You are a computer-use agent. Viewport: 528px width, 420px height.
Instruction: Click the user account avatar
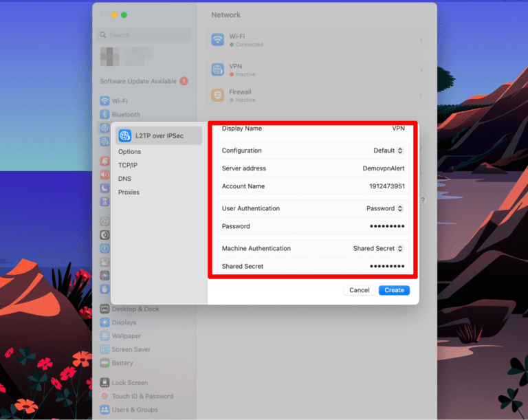pyautogui.click(x=110, y=56)
